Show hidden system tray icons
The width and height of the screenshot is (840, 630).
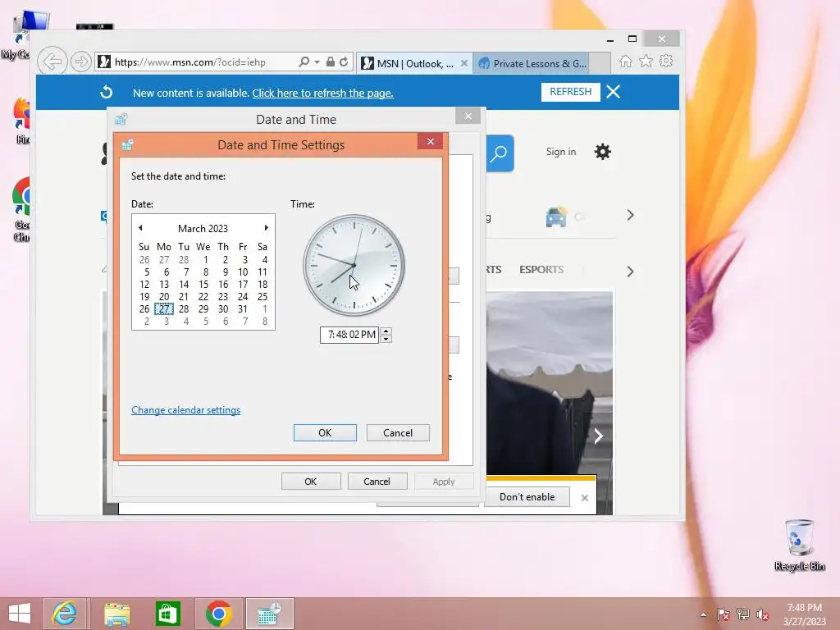point(703,614)
